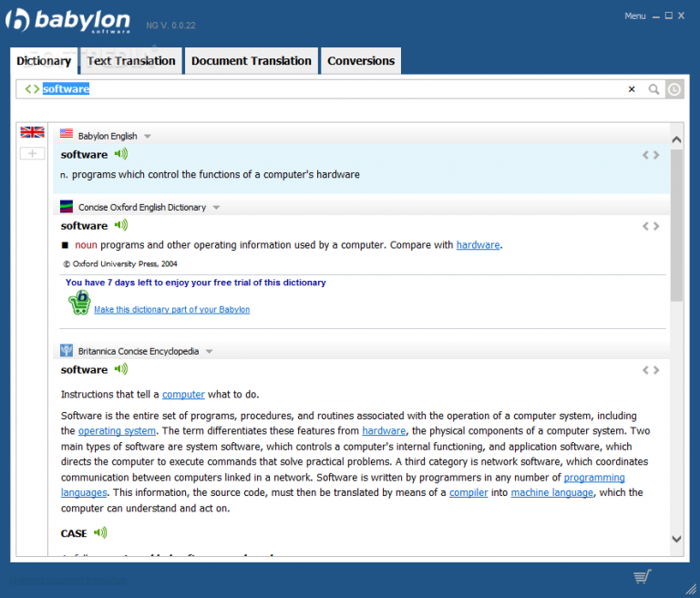Click the Britannica Concise Encyclopedia icon
Screen dimensions: 700x598
point(67,351)
